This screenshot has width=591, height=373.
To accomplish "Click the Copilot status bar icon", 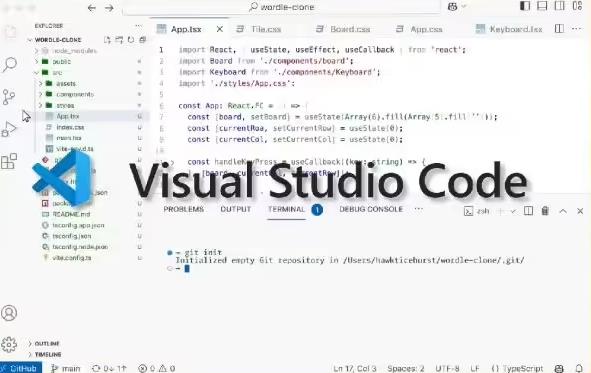I will point(559,368).
